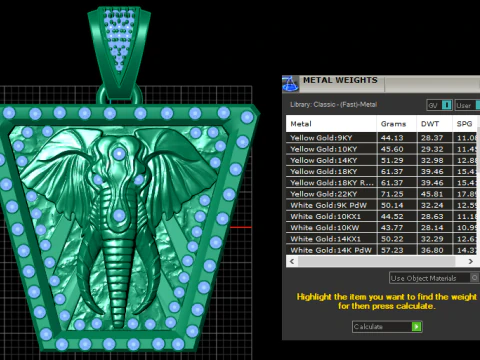Select the White Gold:14K PdW row
This screenshot has height=360, width=480.
[382, 250]
